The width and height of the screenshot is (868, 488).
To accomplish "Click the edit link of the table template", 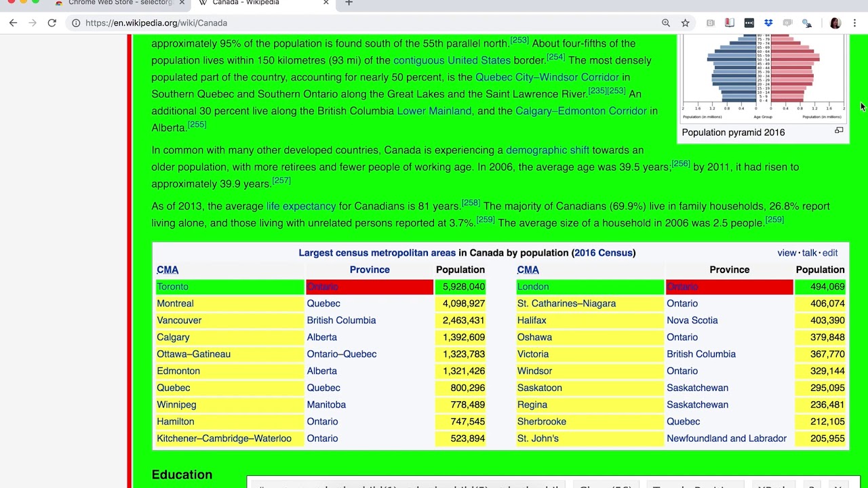I will click(830, 253).
